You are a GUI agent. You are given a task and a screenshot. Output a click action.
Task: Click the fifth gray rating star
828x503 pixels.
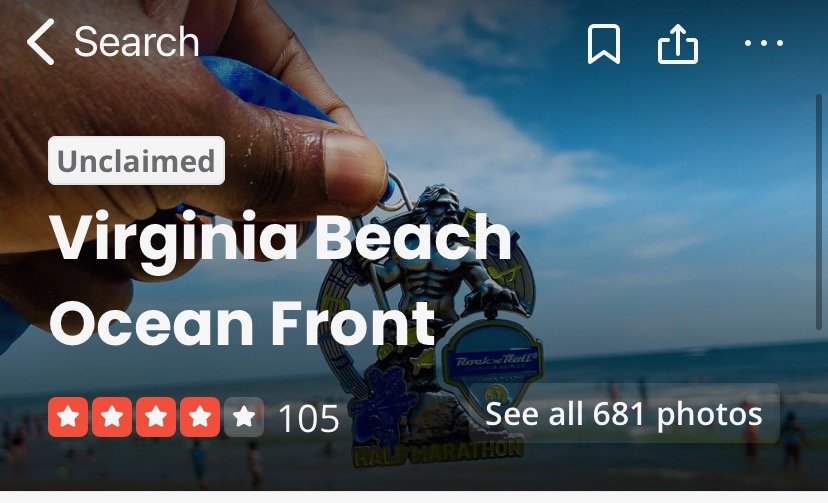(243, 417)
